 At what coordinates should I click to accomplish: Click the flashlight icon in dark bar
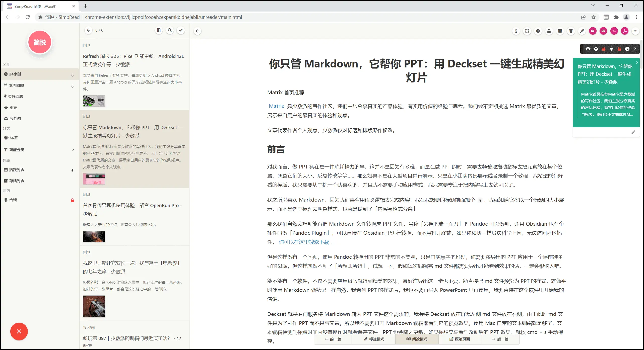coord(612,49)
